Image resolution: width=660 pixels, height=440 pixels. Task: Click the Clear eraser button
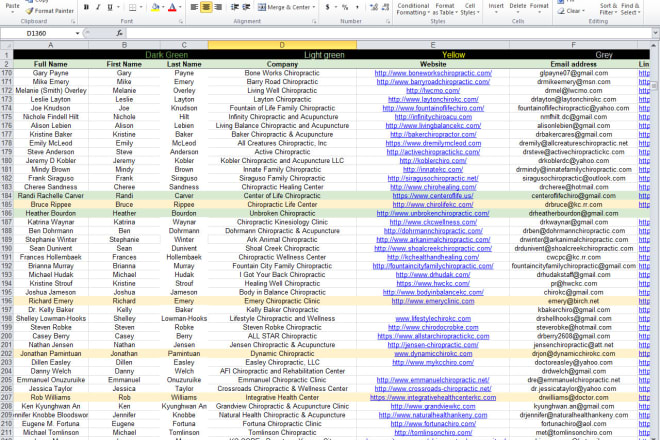point(571,11)
